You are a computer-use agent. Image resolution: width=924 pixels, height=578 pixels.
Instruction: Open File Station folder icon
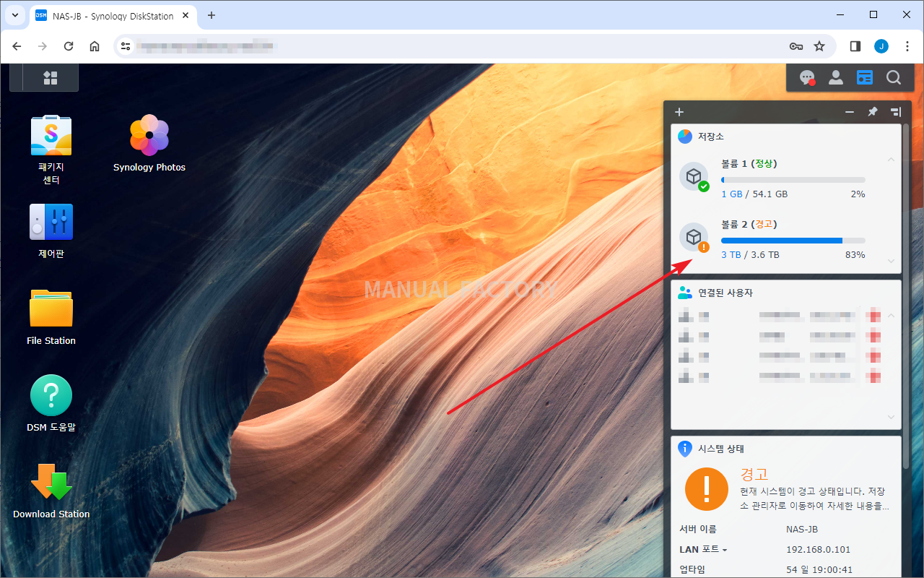point(51,309)
